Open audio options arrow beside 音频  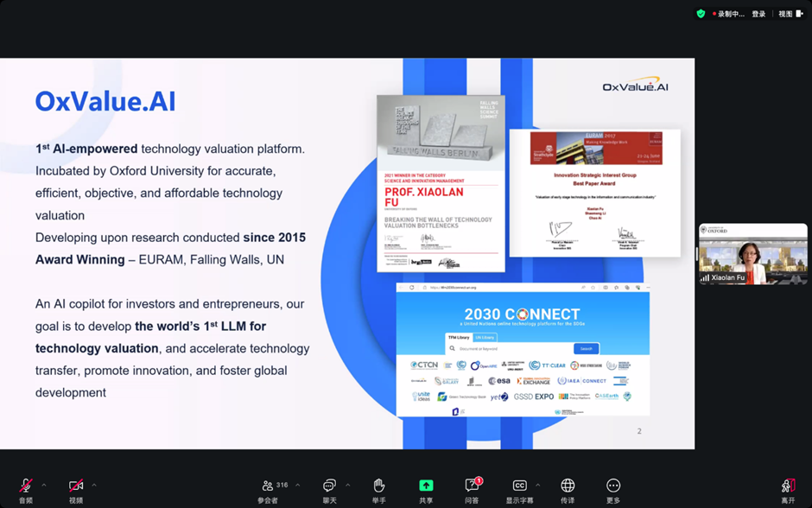44,486
